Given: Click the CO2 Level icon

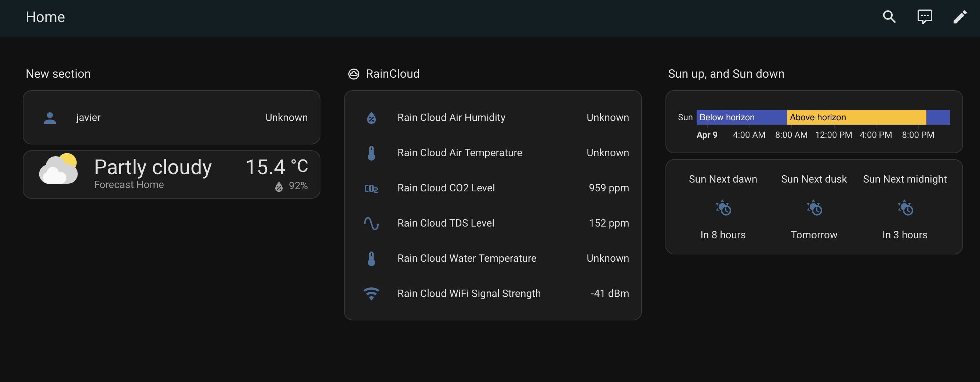Looking at the screenshot, I should click(x=371, y=188).
